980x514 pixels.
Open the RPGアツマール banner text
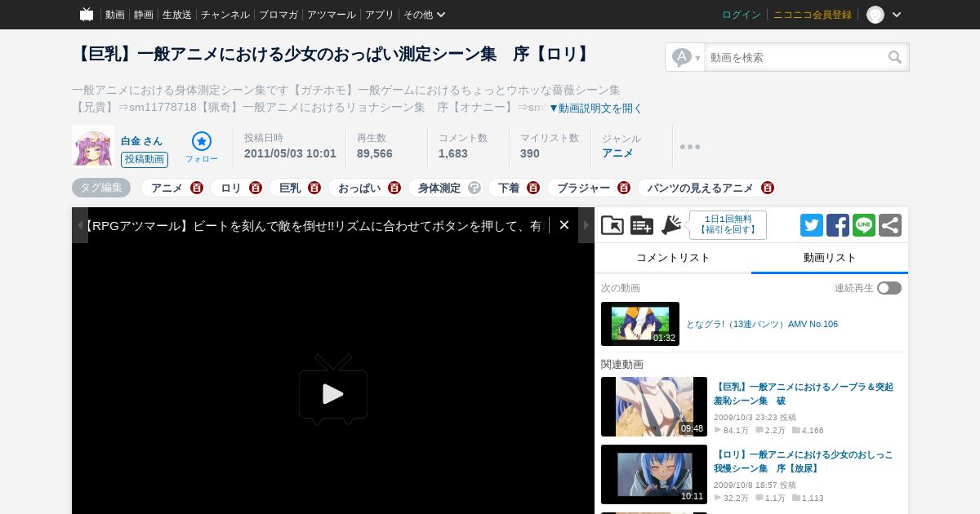(x=314, y=226)
